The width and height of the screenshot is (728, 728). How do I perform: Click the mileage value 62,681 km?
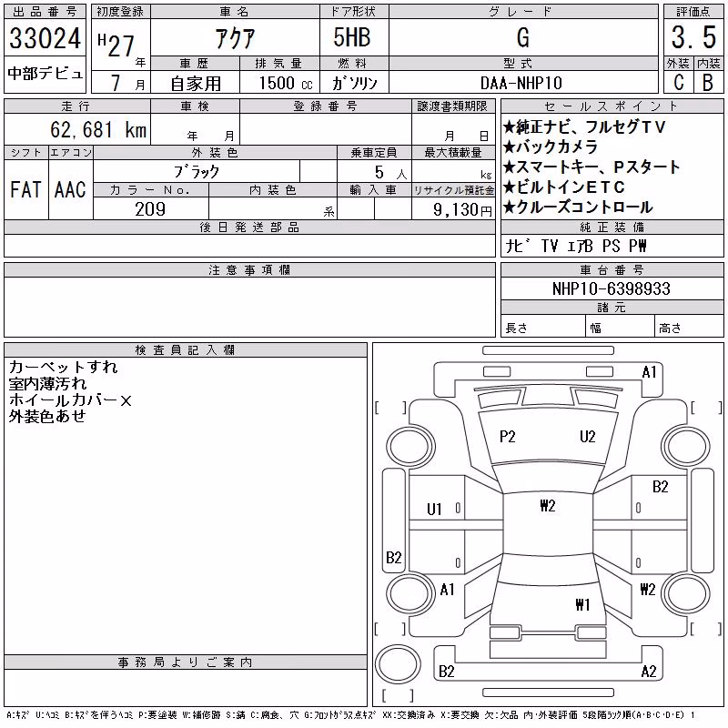click(98, 129)
